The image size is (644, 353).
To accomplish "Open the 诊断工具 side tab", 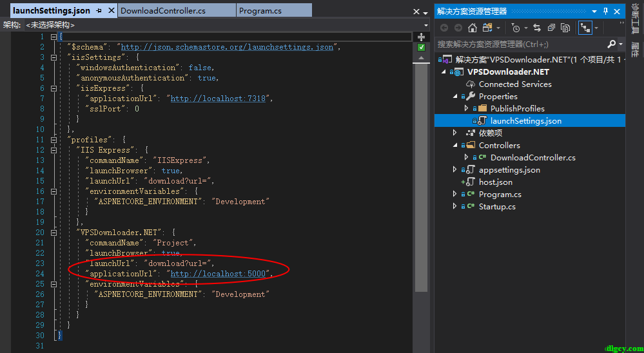I will (x=635, y=19).
